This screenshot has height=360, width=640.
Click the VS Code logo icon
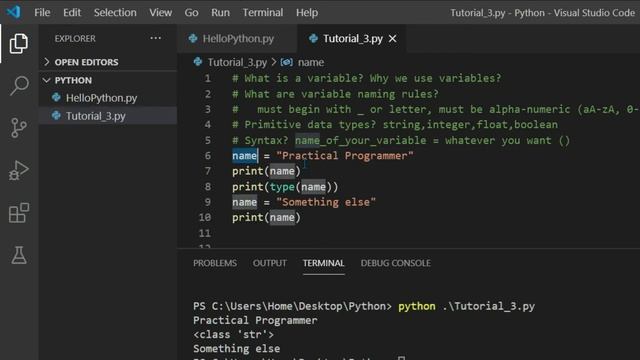point(13,12)
